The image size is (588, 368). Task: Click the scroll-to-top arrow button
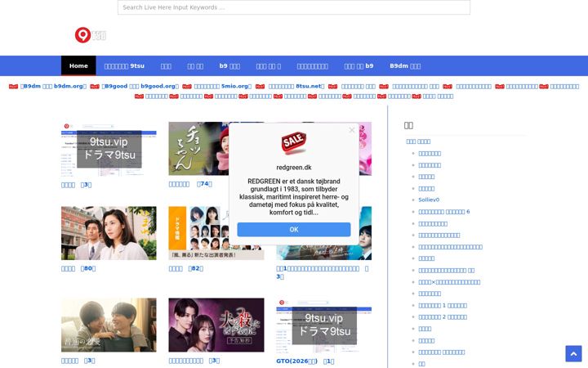pos(573,354)
